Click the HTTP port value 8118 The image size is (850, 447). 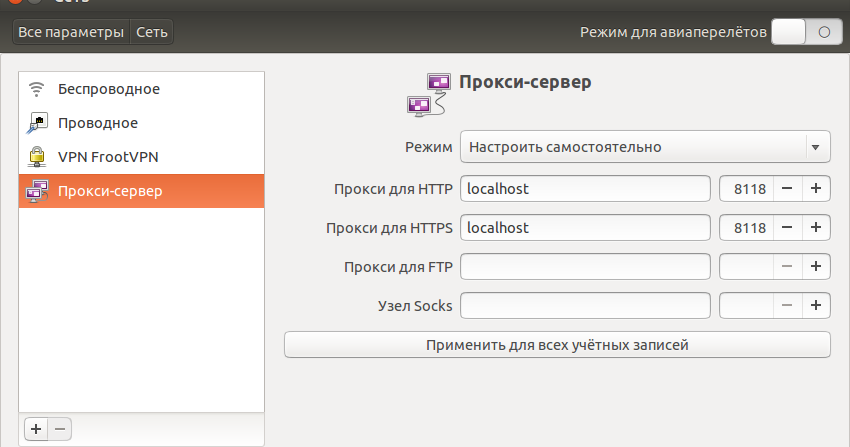click(x=750, y=189)
